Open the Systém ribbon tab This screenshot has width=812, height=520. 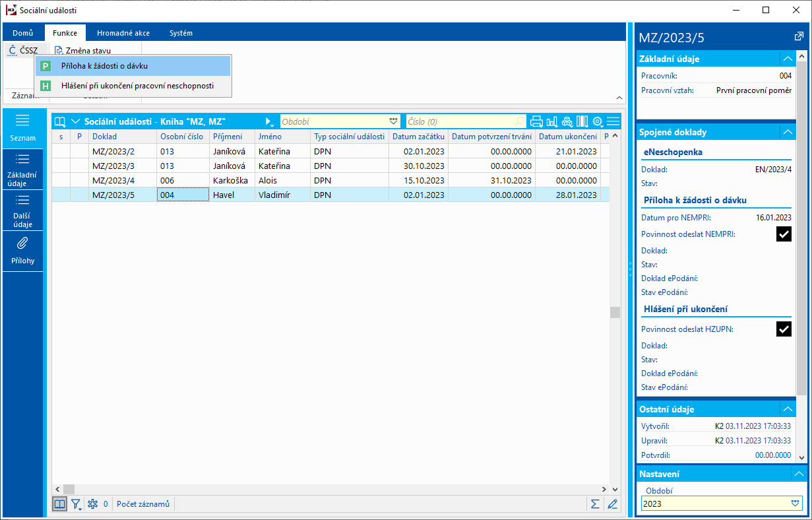181,32
